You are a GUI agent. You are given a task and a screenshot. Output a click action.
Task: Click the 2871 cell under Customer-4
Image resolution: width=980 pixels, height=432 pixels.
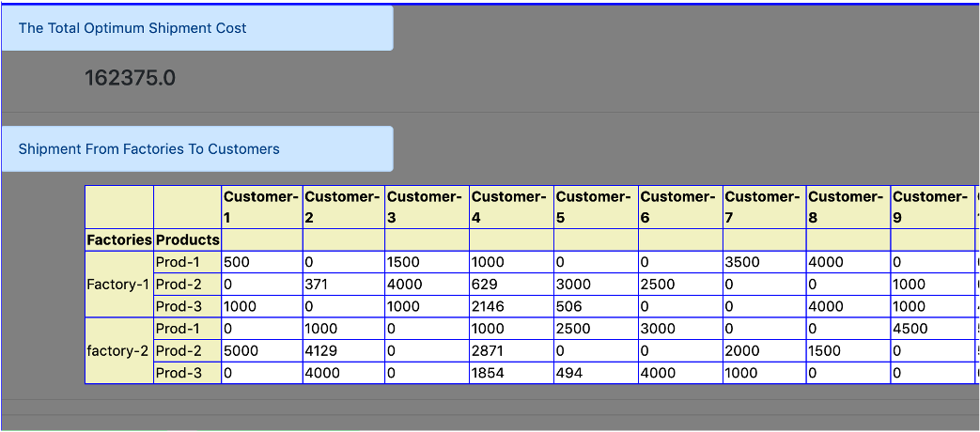coord(510,350)
